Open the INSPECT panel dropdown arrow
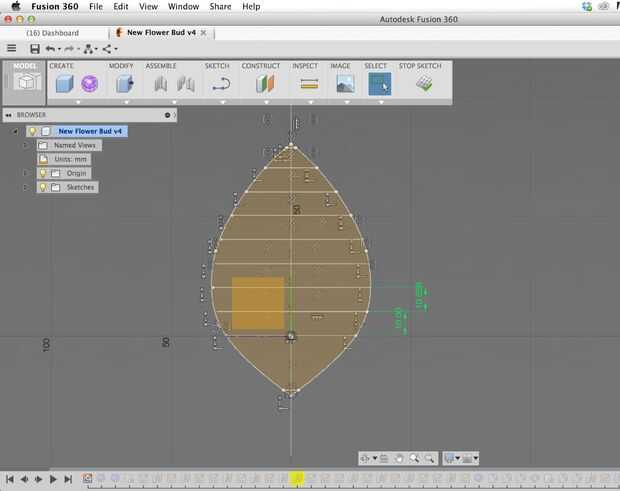 [x=311, y=102]
